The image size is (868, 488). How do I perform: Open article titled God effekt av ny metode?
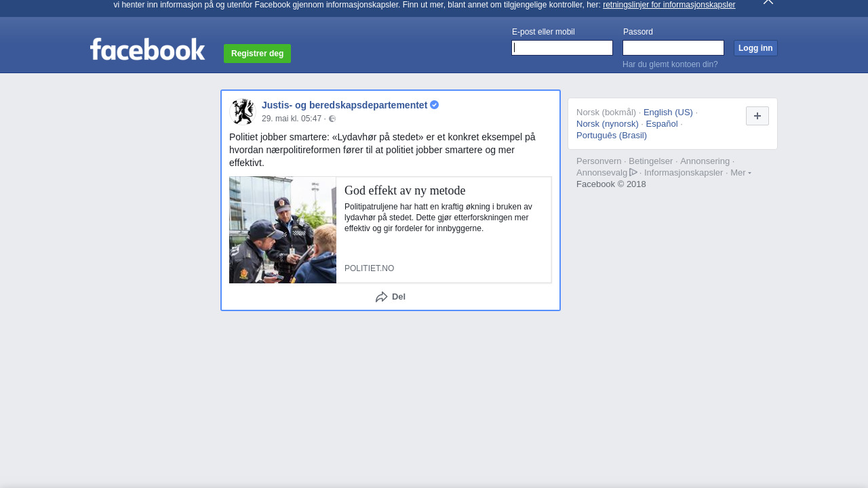click(x=405, y=190)
